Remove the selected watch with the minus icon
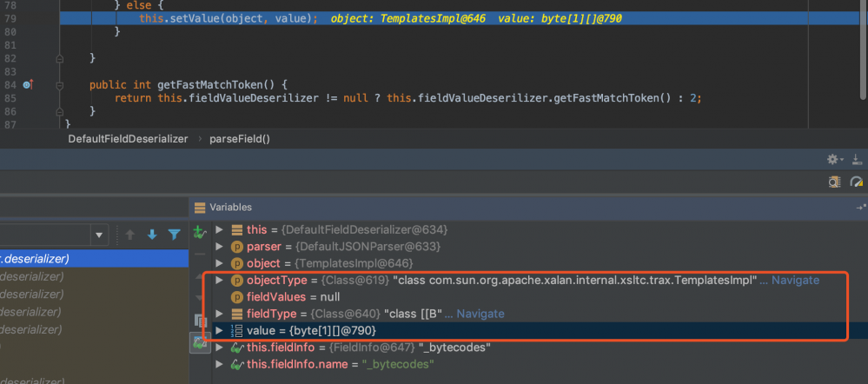 coord(200,254)
